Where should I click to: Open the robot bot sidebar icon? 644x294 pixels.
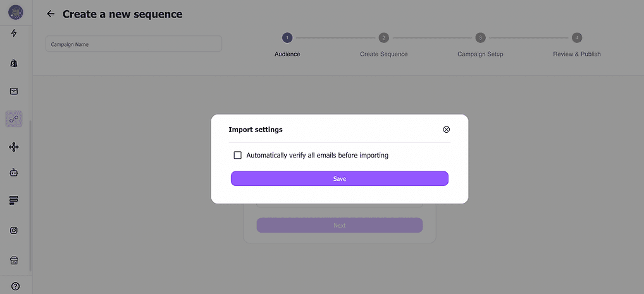pos(14,173)
